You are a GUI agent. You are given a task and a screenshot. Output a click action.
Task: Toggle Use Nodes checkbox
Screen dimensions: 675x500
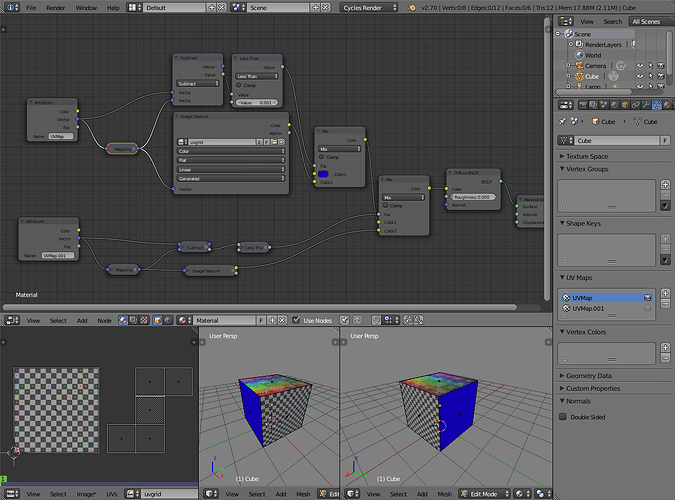tap(296, 320)
